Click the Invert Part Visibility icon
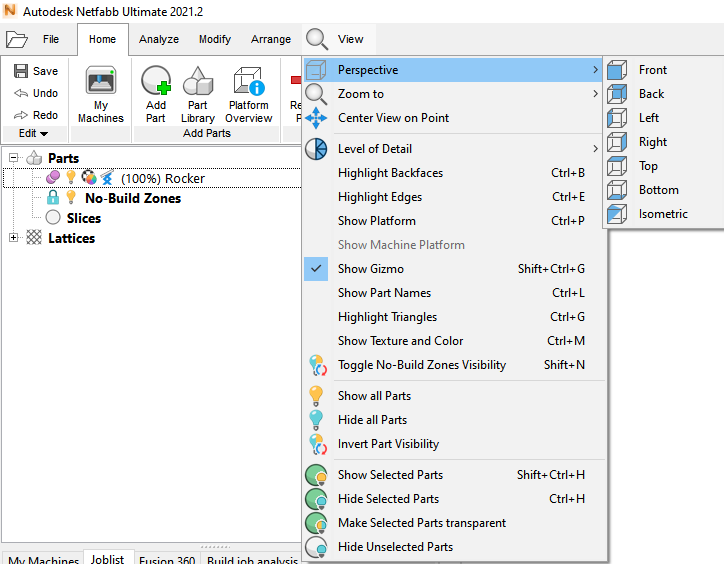Image resolution: width=724 pixels, height=564 pixels. (318, 444)
